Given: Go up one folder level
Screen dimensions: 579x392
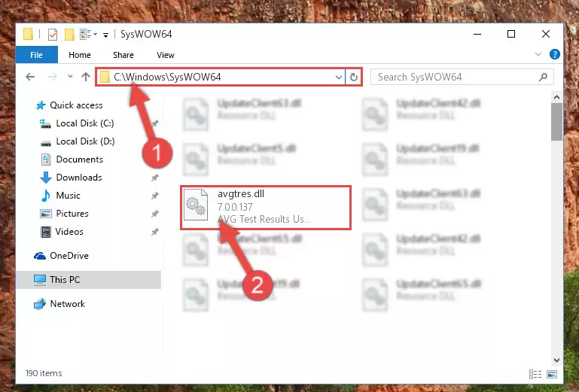Looking at the screenshot, I should 86,77.
